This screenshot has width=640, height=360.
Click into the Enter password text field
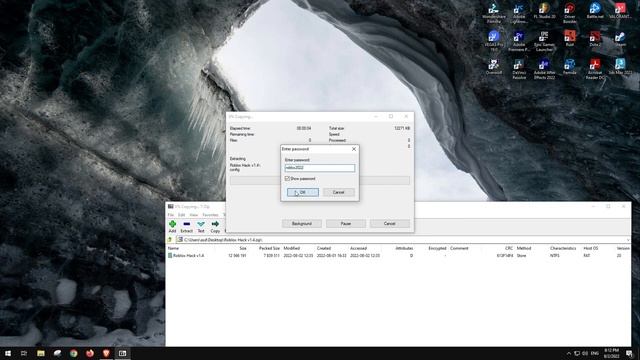pyautogui.click(x=320, y=168)
